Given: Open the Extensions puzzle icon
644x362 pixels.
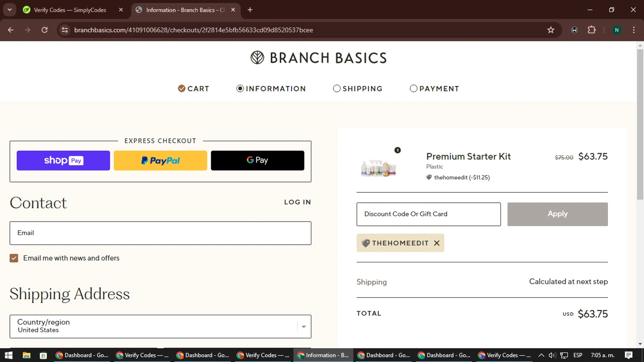Looking at the screenshot, I should 592,30.
